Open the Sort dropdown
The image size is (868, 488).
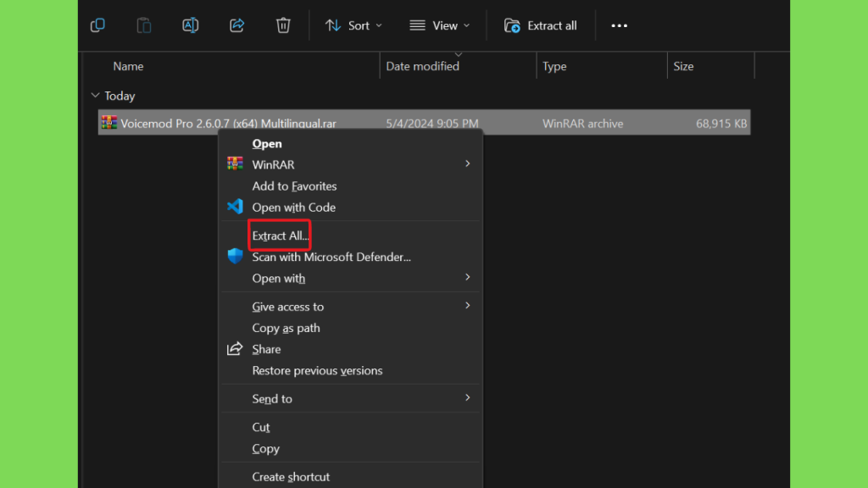point(353,25)
